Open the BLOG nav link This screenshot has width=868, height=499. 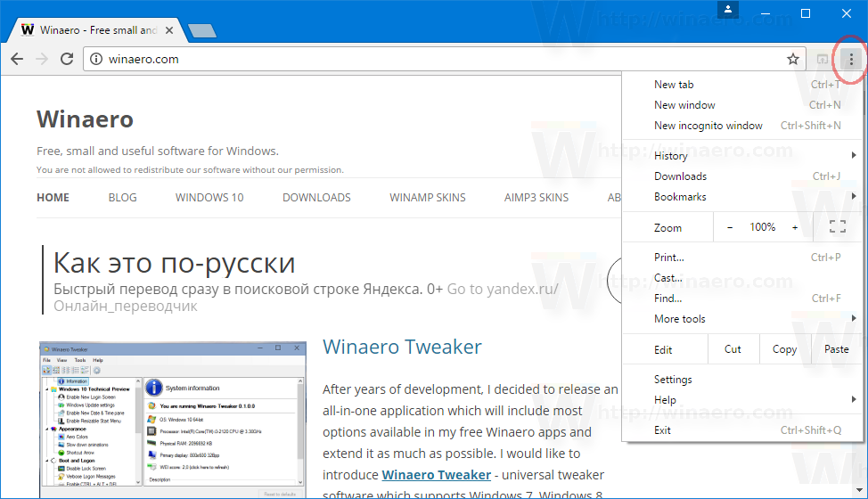pos(122,198)
